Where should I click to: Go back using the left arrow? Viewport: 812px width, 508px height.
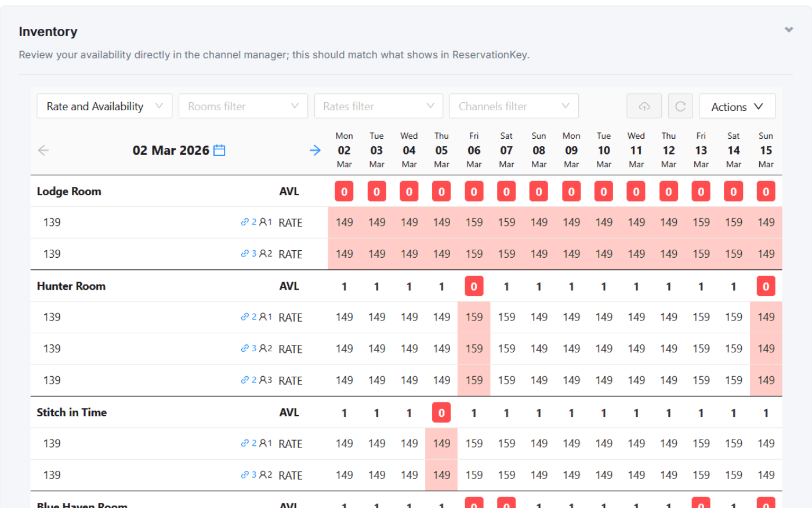coord(43,150)
